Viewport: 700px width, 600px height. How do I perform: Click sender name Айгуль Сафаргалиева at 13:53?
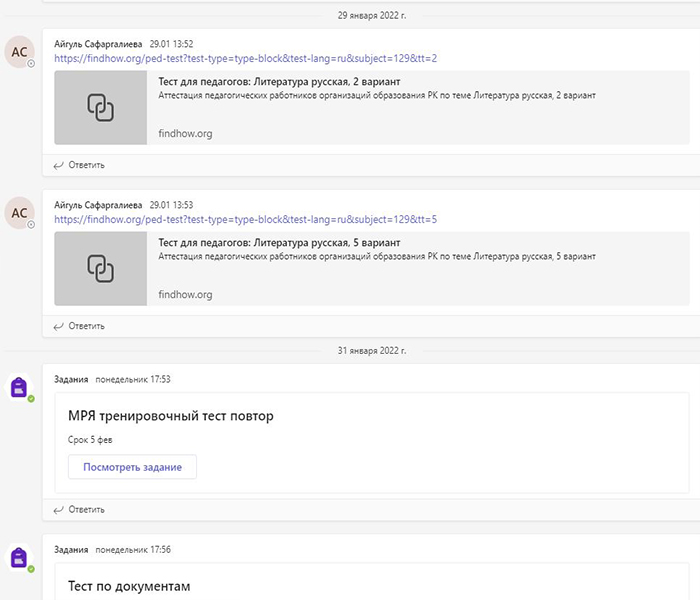point(97,204)
